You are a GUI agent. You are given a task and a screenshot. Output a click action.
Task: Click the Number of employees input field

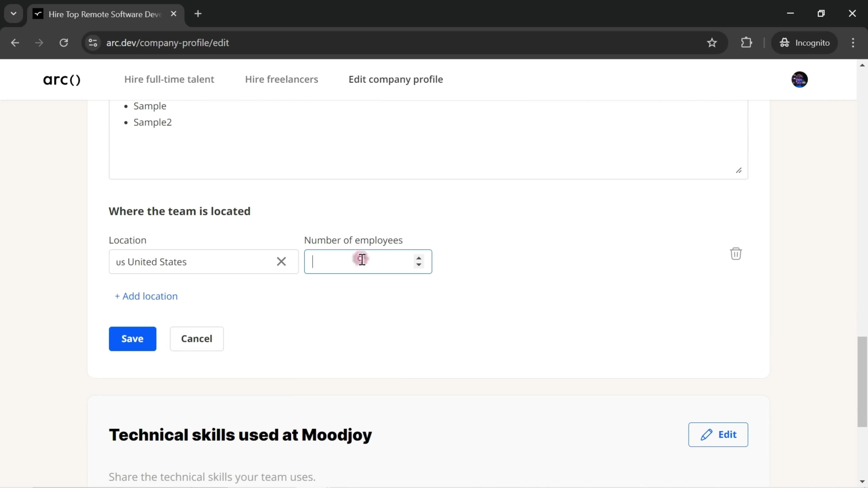(368, 261)
